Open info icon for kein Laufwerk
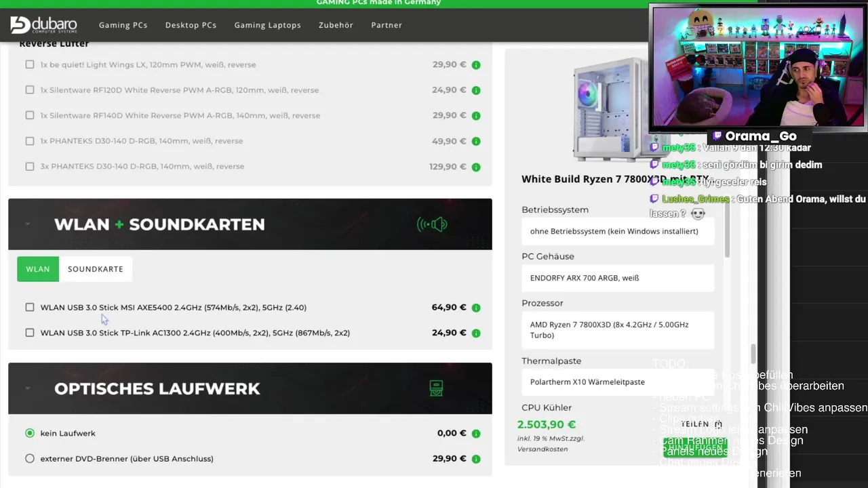The width and height of the screenshot is (868, 488). click(476, 434)
